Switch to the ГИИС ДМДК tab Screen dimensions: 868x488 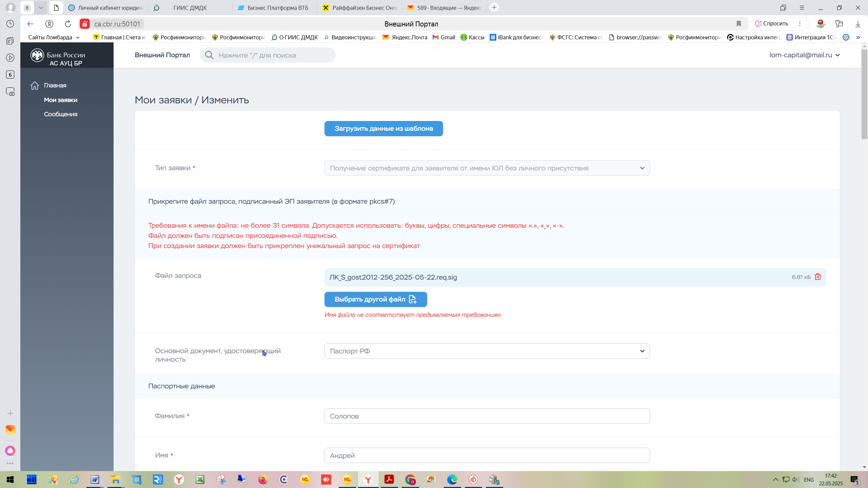click(190, 7)
